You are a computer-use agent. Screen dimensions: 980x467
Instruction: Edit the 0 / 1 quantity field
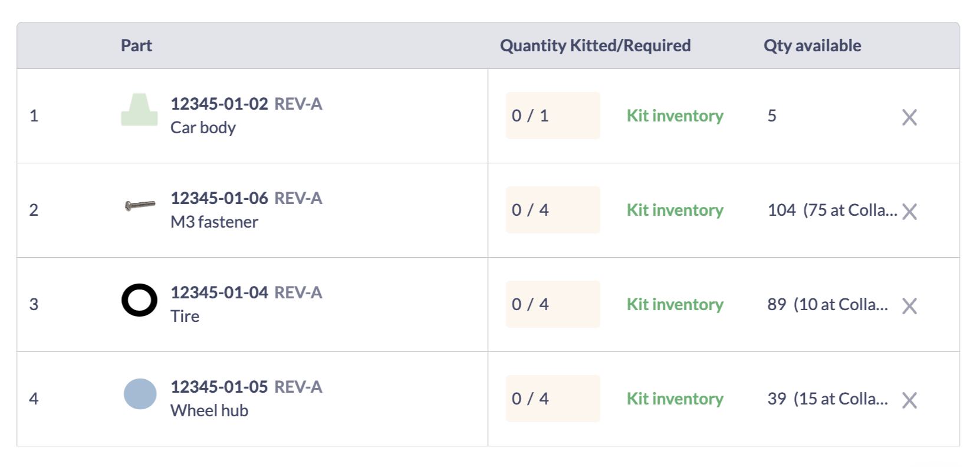click(x=553, y=116)
